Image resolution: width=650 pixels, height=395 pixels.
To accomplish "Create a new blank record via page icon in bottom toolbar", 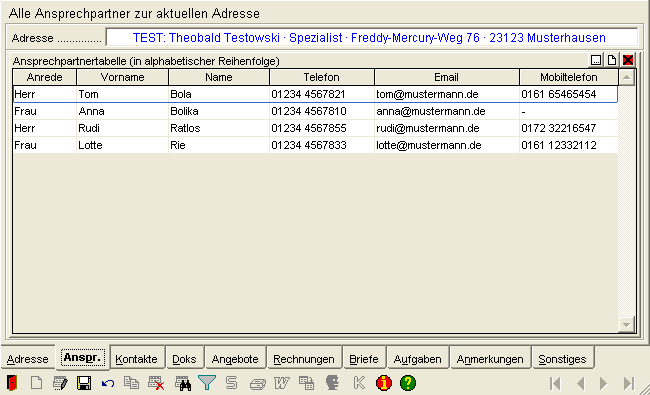I will pyautogui.click(x=36, y=383).
